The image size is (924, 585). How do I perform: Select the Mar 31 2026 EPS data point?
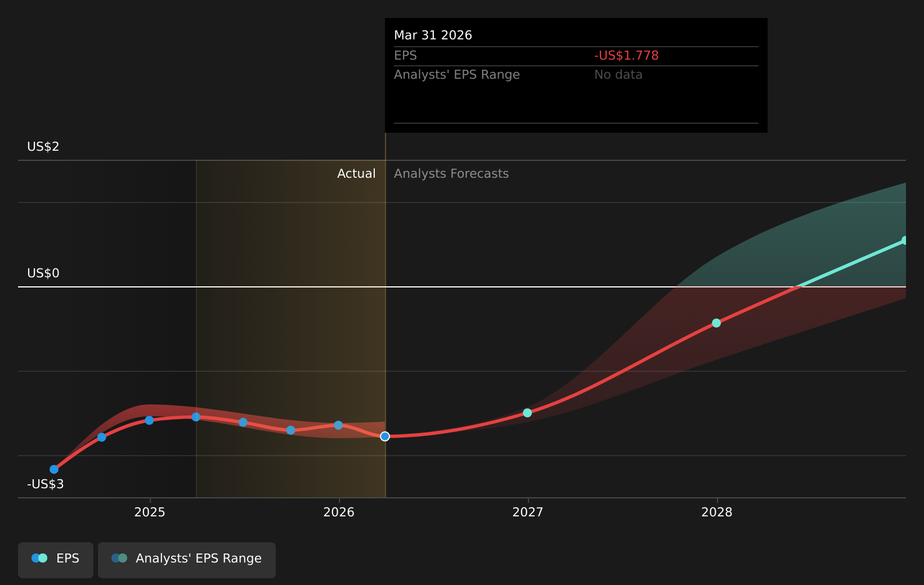tap(385, 436)
